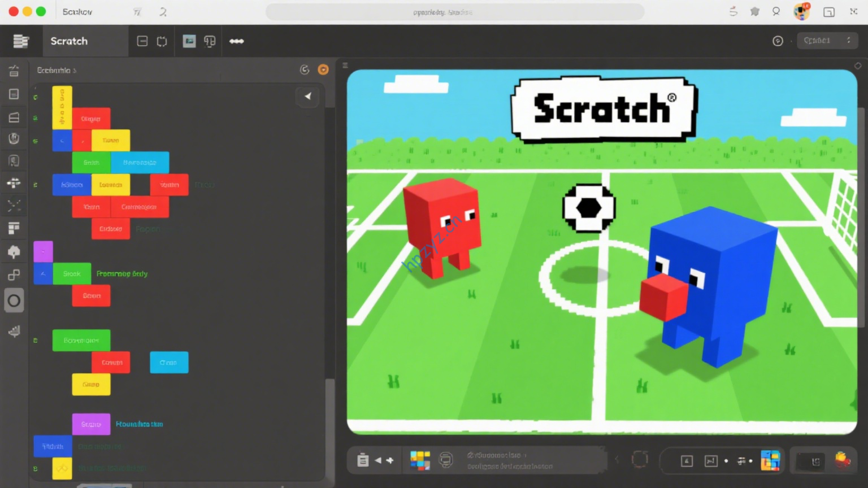
Task: Click the purple block near the bottom script
Action: (x=91, y=424)
